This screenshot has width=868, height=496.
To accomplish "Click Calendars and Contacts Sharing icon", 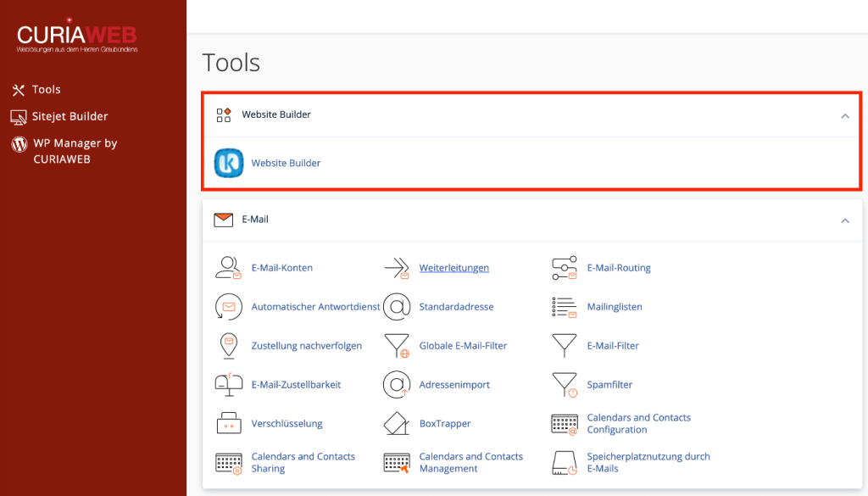I will pyautogui.click(x=229, y=463).
